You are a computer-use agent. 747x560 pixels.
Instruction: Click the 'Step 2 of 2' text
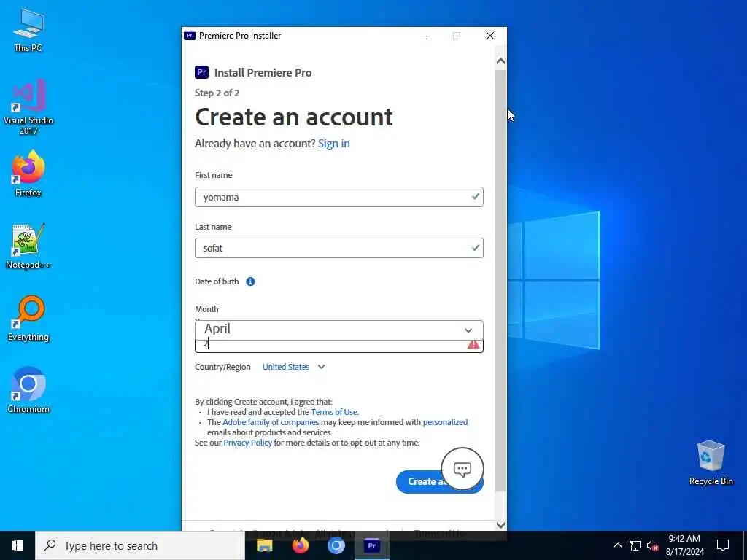217,93
